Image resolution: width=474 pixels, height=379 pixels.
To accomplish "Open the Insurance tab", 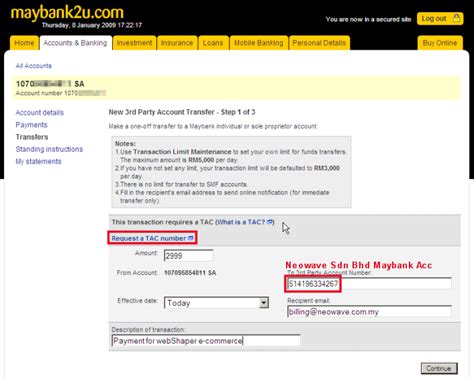I will click(177, 43).
